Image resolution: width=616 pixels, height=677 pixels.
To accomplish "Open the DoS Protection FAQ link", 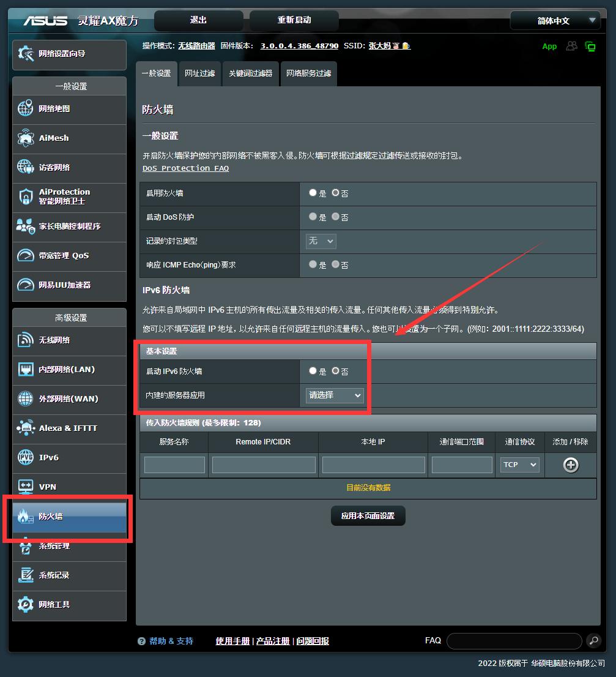I will (185, 168).
